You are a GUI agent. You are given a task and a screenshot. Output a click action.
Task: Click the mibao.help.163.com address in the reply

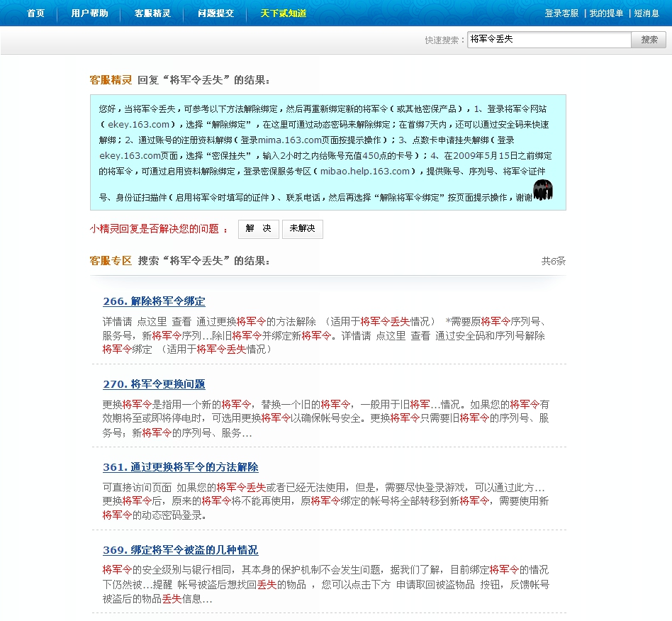(x=366, y=171)
